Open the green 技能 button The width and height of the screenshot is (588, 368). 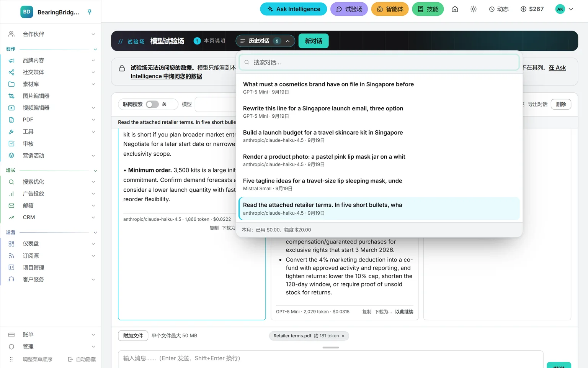(x=428, y=9)
